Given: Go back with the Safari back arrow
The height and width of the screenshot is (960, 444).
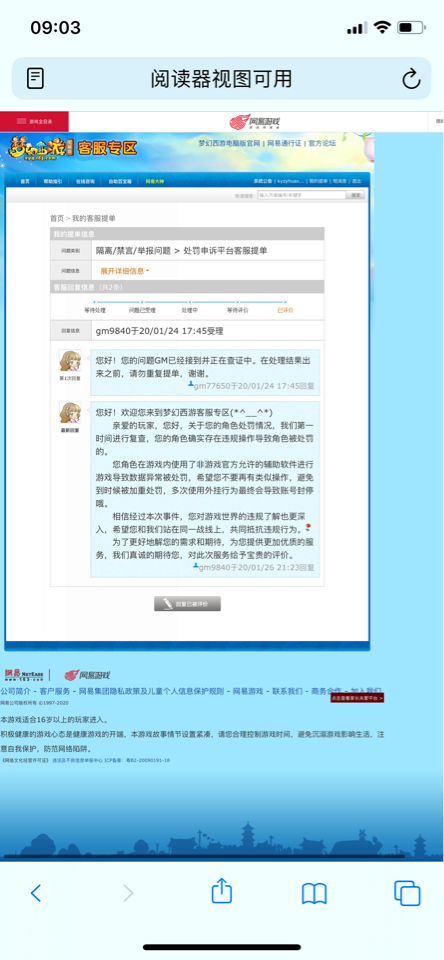Looking at the screenshot, I should click(x=36, y=893).
